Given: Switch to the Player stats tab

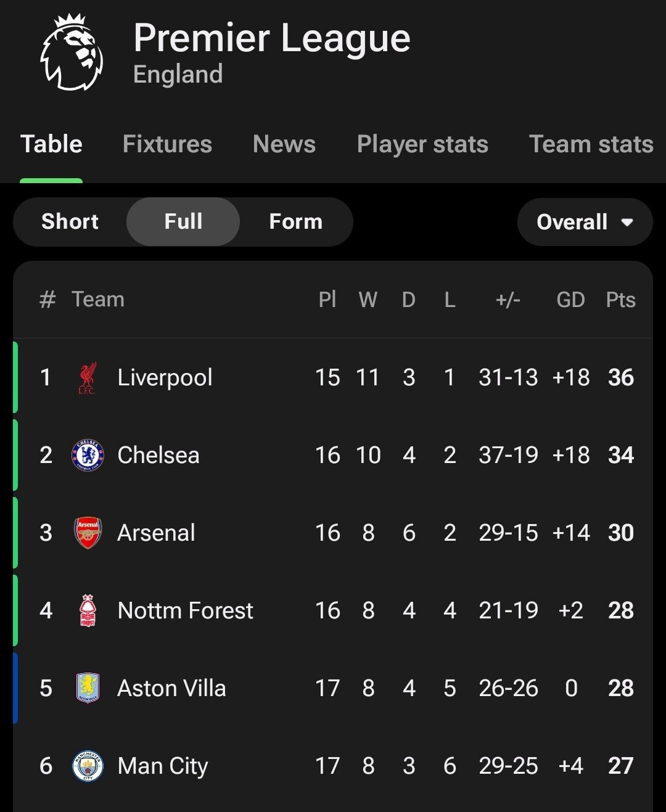Looking at the screenshot, I should 422,145.
